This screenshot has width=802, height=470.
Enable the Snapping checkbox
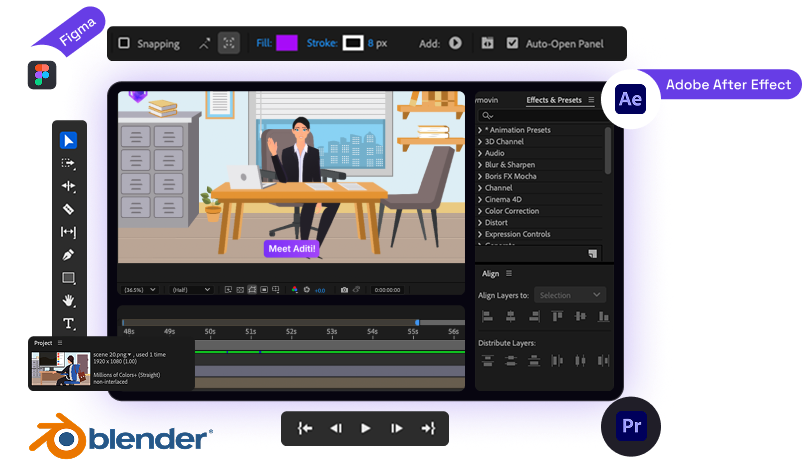point(125,44)
